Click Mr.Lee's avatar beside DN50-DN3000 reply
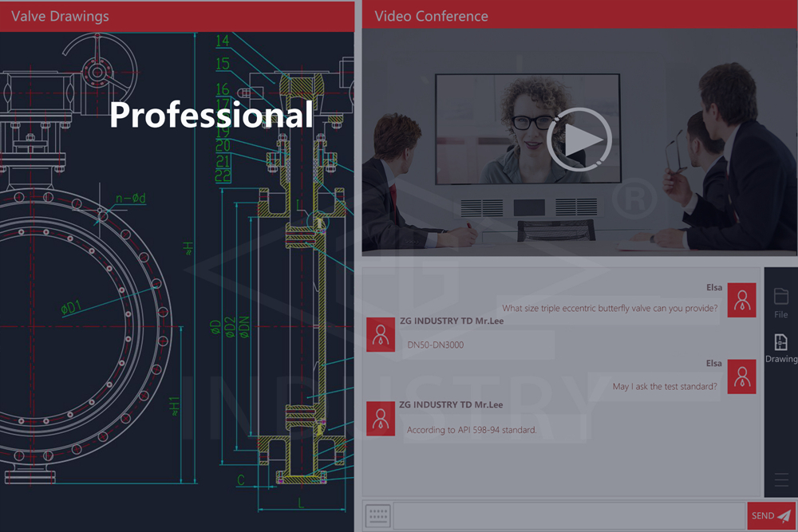The width and height of the screenshot is (798, 532). [381, 334]
